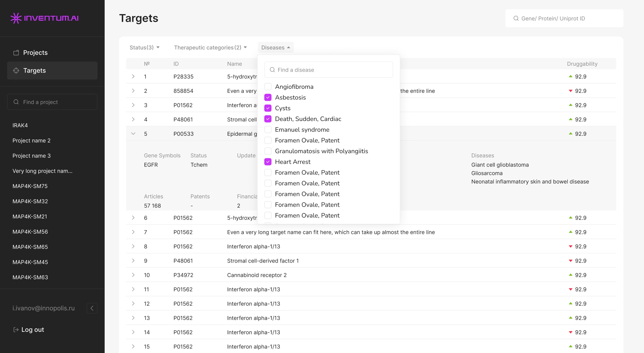Click magnifier icon in Find a project
The height and width of the screenshot is (353, 644).
[16, 102]
